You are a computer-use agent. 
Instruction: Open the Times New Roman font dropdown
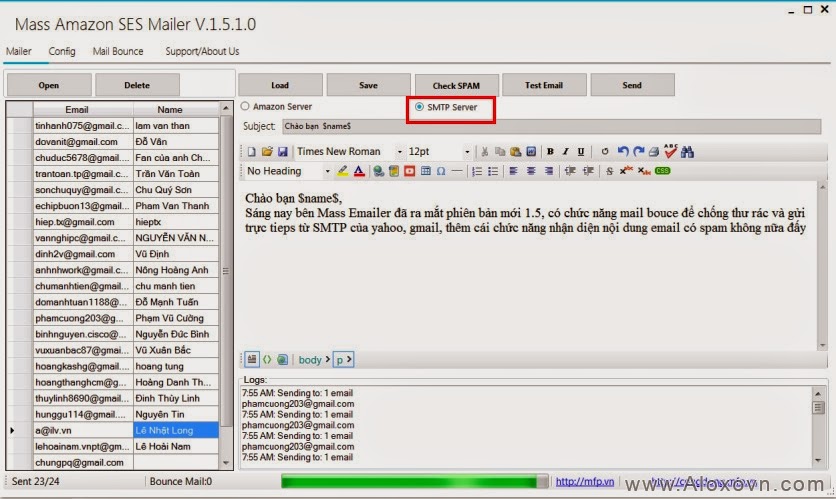coord(399,152)
